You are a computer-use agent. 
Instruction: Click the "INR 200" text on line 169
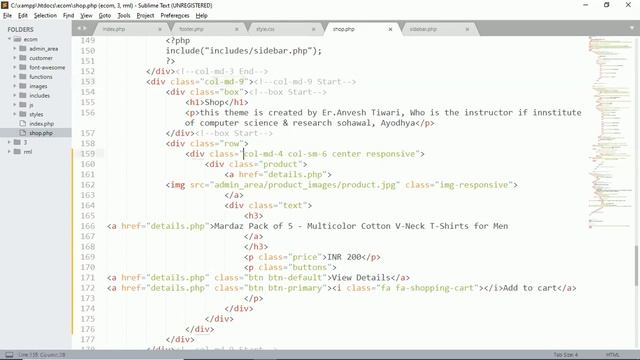(x=344, y=257)
